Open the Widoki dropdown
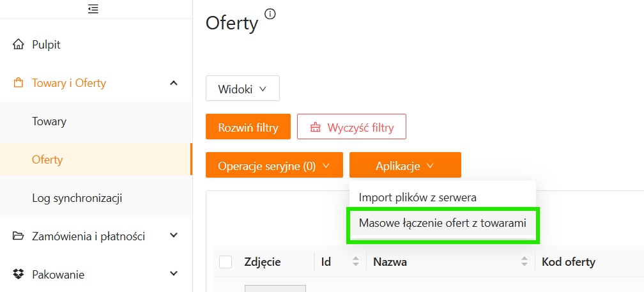This screenshot has height=292, width=644. tap(243, 88)
